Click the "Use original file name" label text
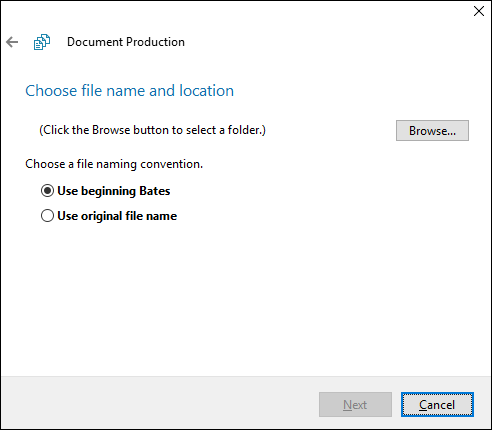492x430 pixels. pyautogui.click(x=117, y=216)
